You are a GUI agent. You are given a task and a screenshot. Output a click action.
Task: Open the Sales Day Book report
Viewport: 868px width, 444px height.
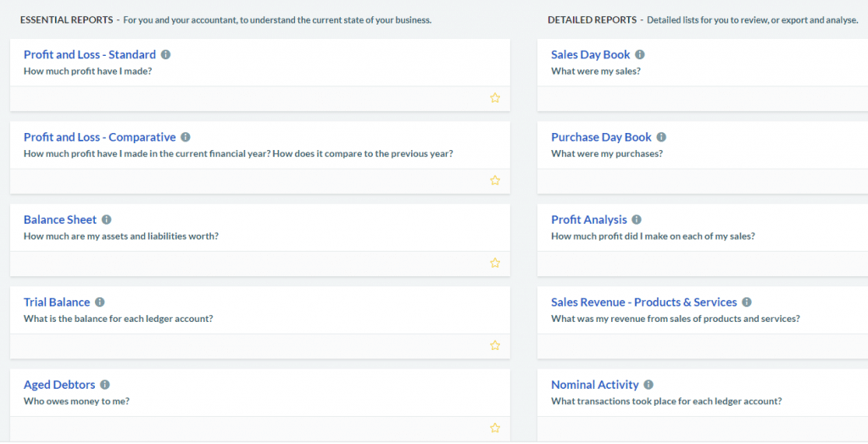coord(591,54)
